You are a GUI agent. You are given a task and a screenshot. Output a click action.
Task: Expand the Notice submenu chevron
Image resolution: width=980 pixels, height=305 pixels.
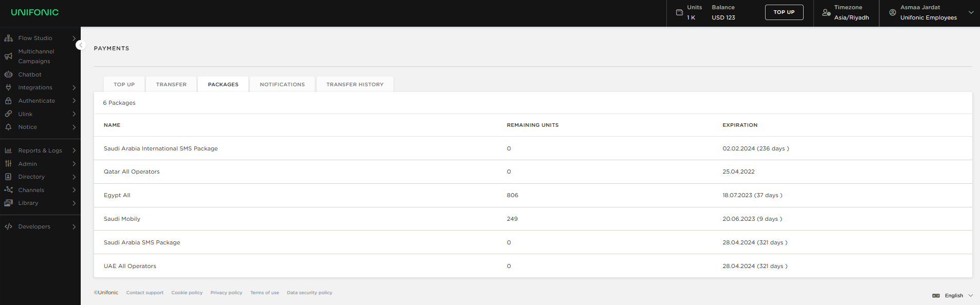[x=74, y=127]
